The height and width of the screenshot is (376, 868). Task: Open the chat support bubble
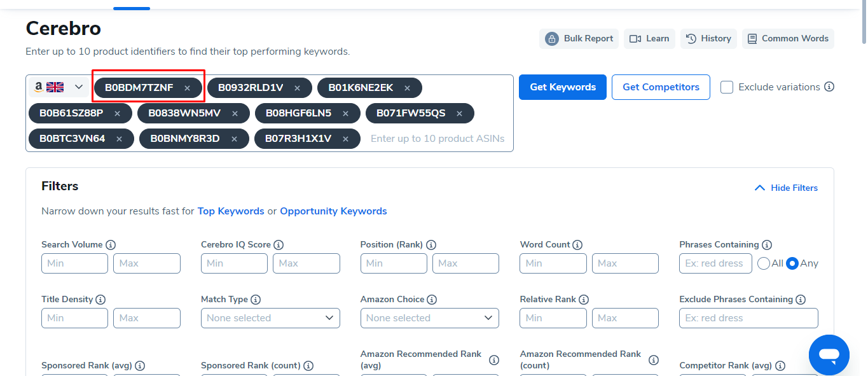coord(829,354)
